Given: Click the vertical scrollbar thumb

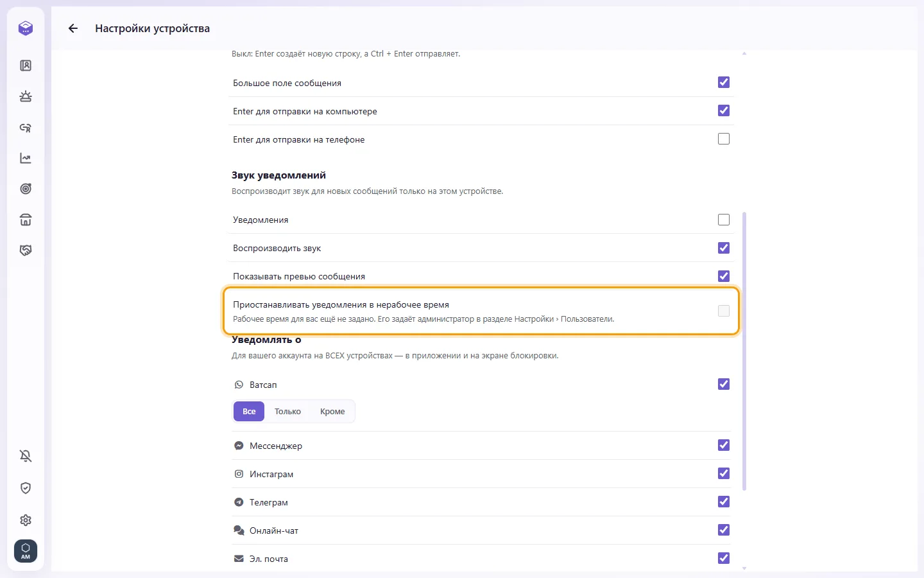Looking at the screenshot, I should click(x=744, y=351).
